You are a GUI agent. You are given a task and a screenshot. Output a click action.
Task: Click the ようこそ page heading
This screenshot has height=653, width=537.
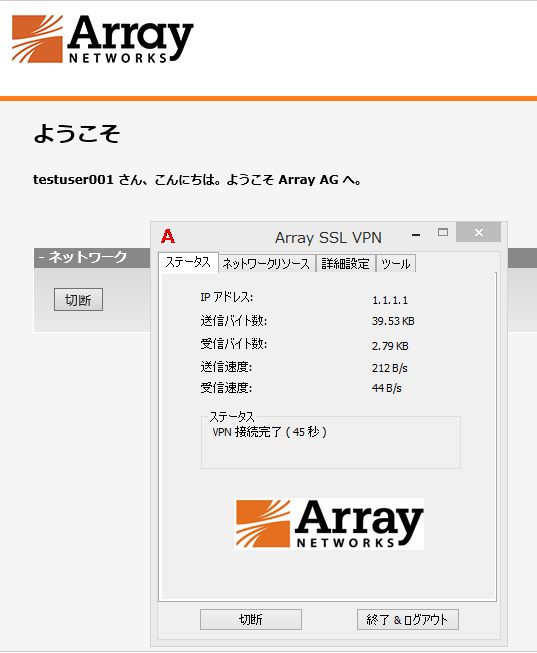pos(77,134)
